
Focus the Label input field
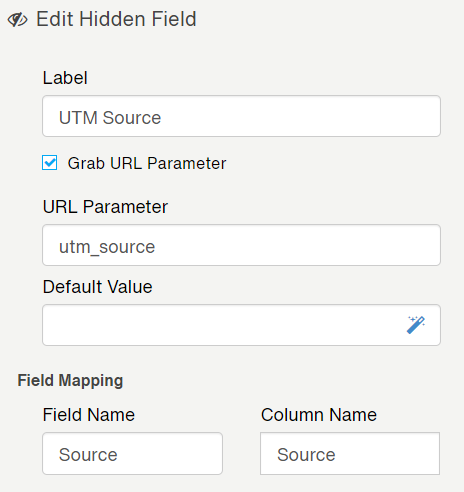pos(241,116)
